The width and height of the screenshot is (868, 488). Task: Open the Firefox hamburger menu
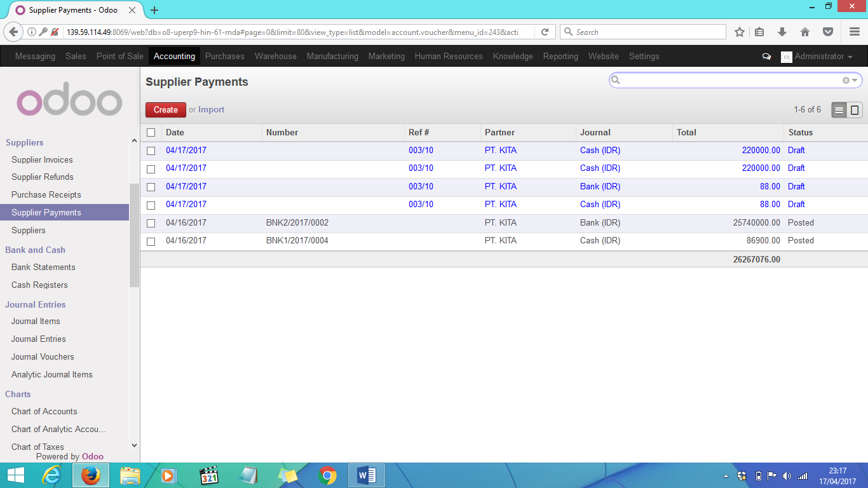855,32
